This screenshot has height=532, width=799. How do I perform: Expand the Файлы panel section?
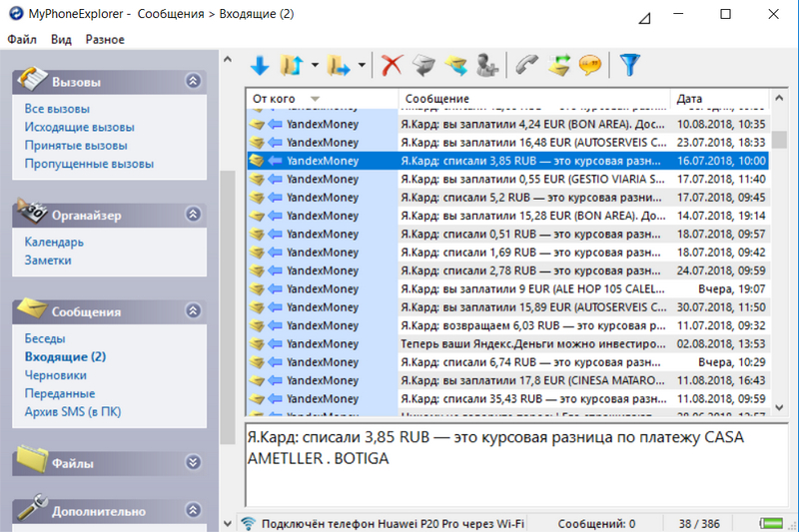click(x=193, y=461)
